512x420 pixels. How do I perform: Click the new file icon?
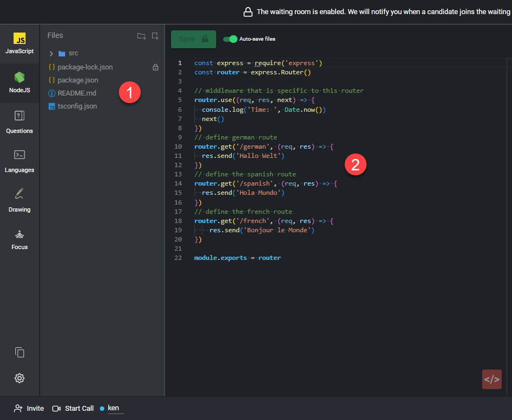155,36
